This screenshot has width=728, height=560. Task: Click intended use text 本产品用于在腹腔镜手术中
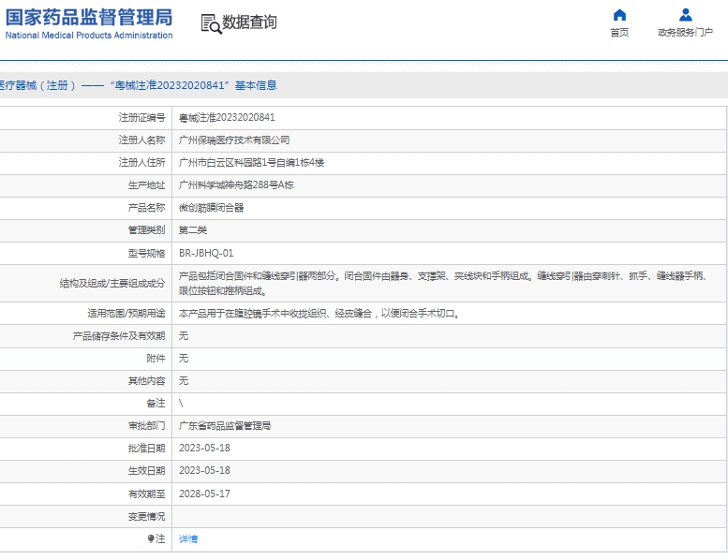point(319,314)
